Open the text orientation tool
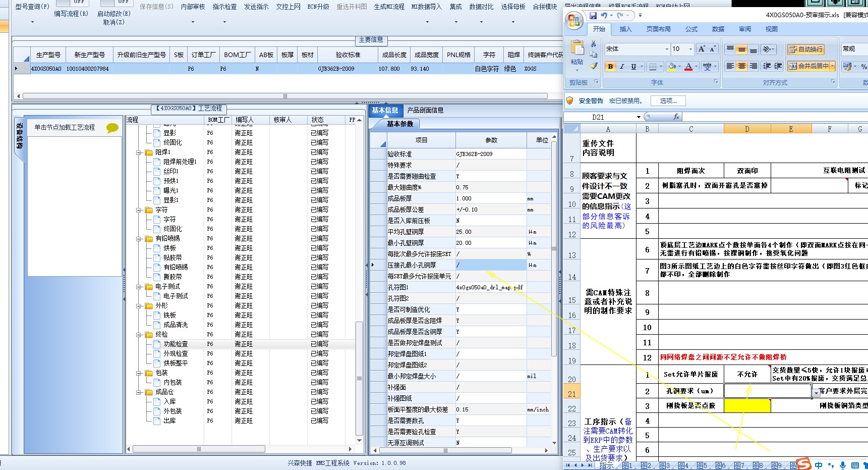 coord(768,49)
